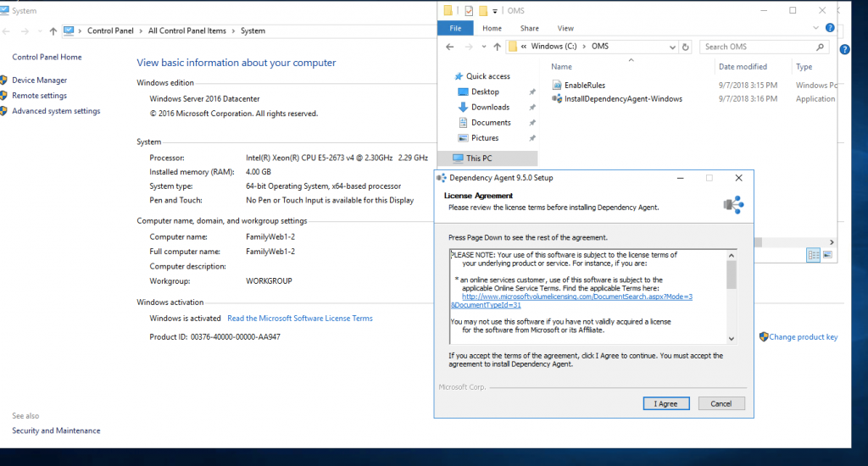The height and width of the screenshot is (466, 868).
Task: Switch Explorer to details view icon
Action: click(813, 255)
